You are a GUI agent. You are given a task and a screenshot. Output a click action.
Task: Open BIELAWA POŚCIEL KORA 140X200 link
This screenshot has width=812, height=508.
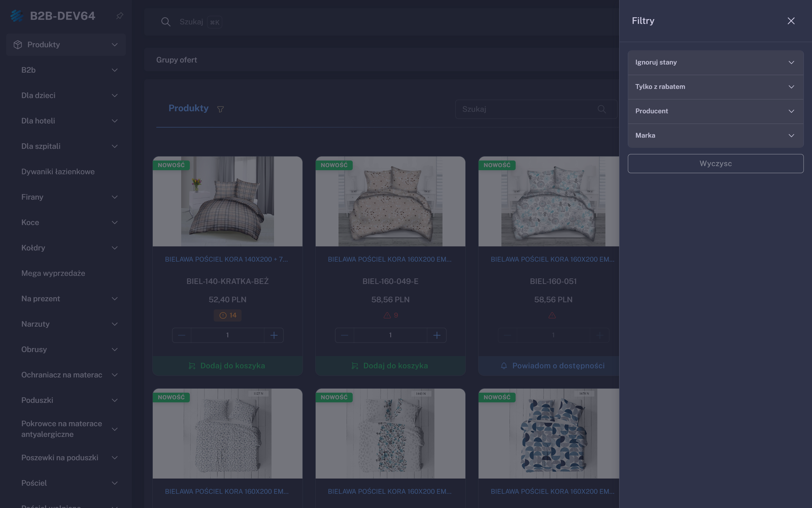coord(227,259)
